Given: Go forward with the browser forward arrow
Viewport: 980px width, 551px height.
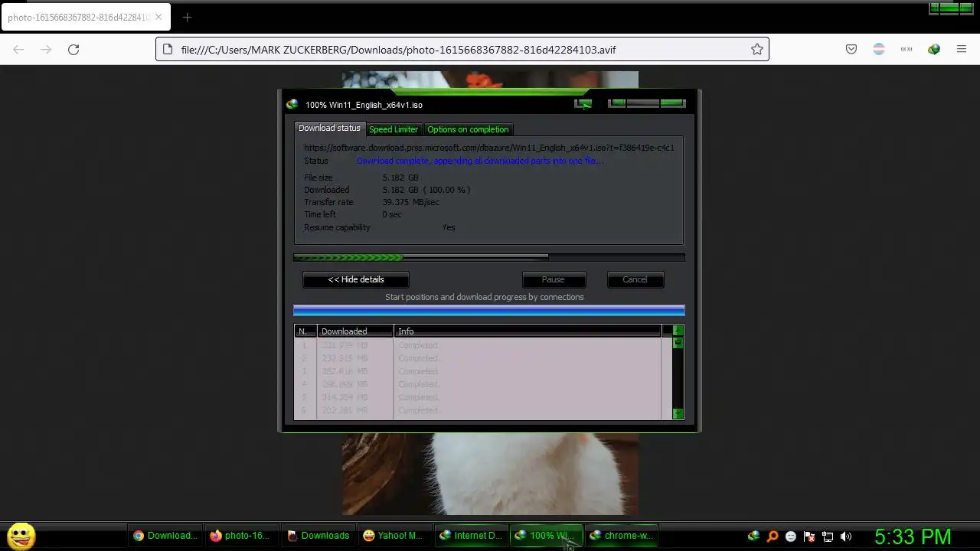Looking at the screenshot, I should pos(46,50).
